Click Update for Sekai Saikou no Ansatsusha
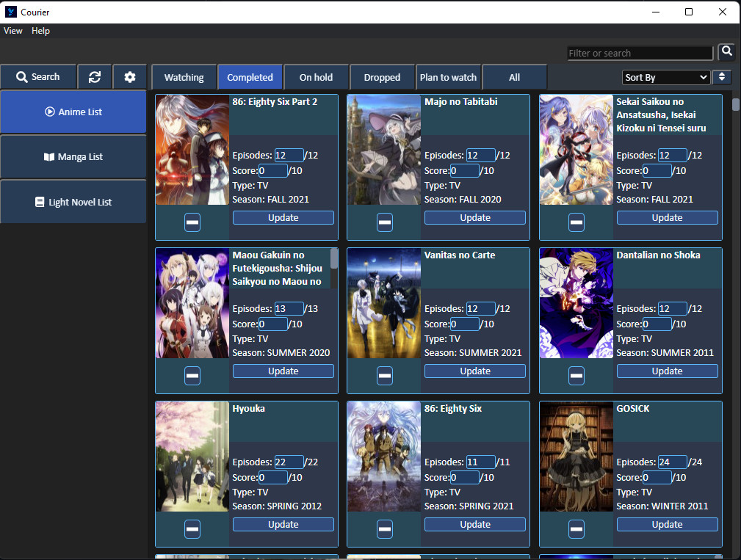 [x=668, y=218]
